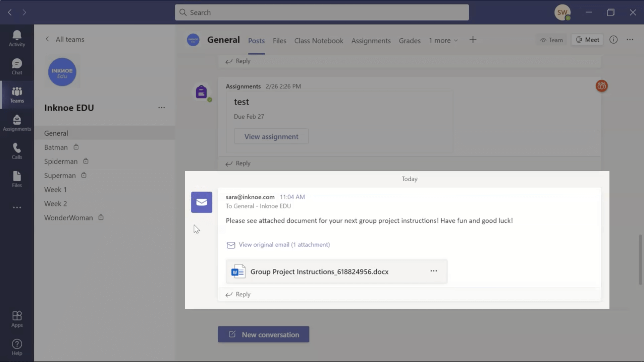
Task: Switch to the Grades tab
Action: click(x=409, y=40)
